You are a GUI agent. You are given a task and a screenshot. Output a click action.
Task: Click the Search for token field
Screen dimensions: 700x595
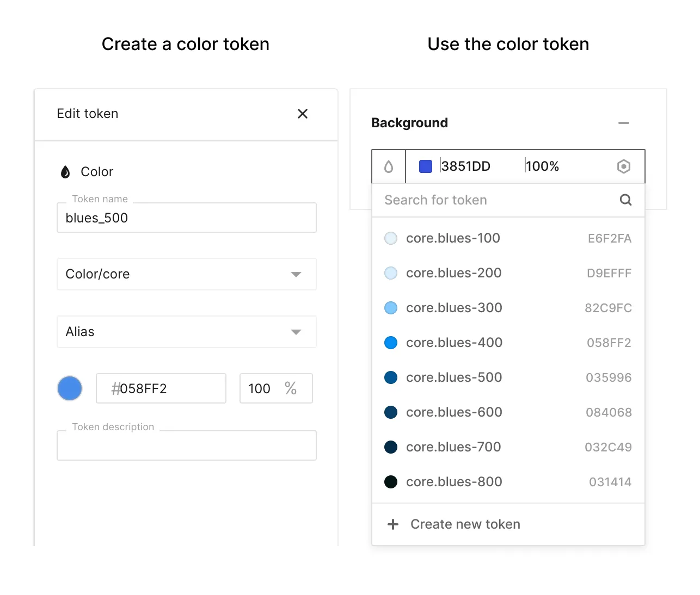click(508, 200)
